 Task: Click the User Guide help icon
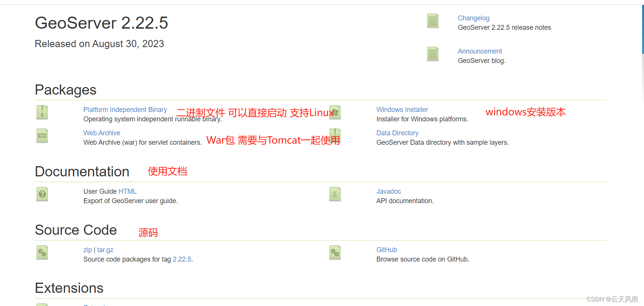tap(42, 194)
